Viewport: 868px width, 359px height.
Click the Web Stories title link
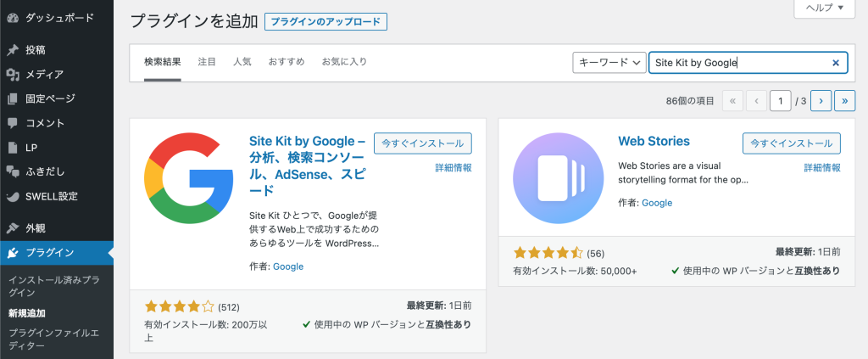[654, 141]
